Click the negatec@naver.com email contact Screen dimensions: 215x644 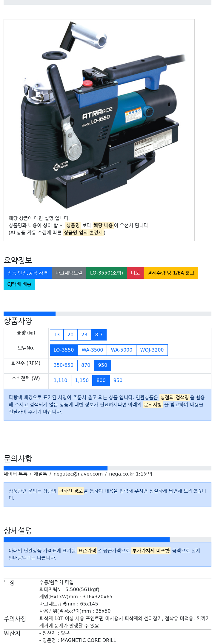point(78,474)
